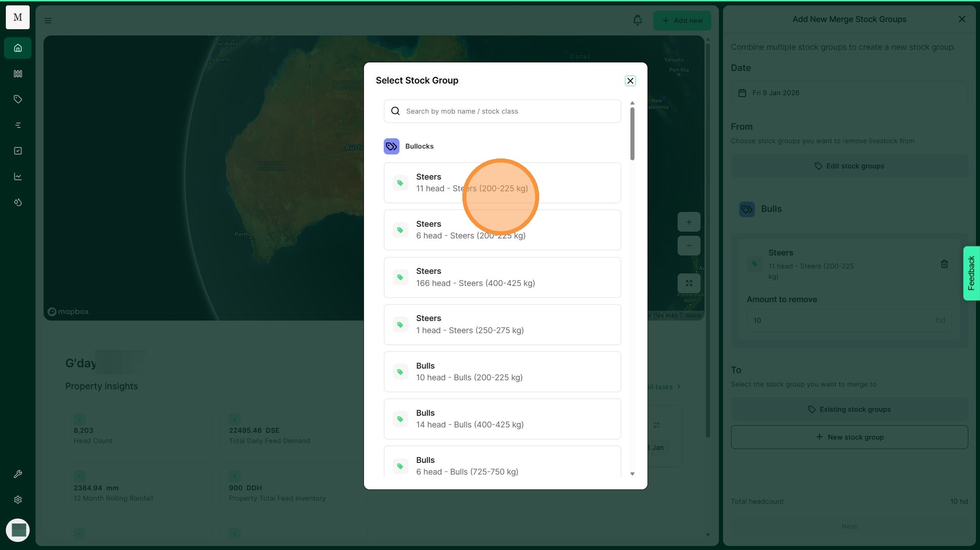Image resolution: width=980 pixels, height=550 pixels.
Task: Open the tasks checklist sidebar icon
Action: pyautogui.click(x=18, y=151)
